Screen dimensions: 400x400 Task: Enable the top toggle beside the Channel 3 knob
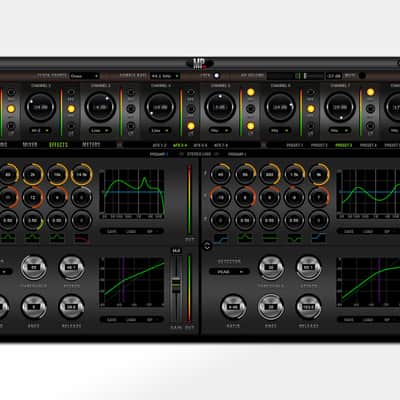pyautogui.click(x=131, y=92)
